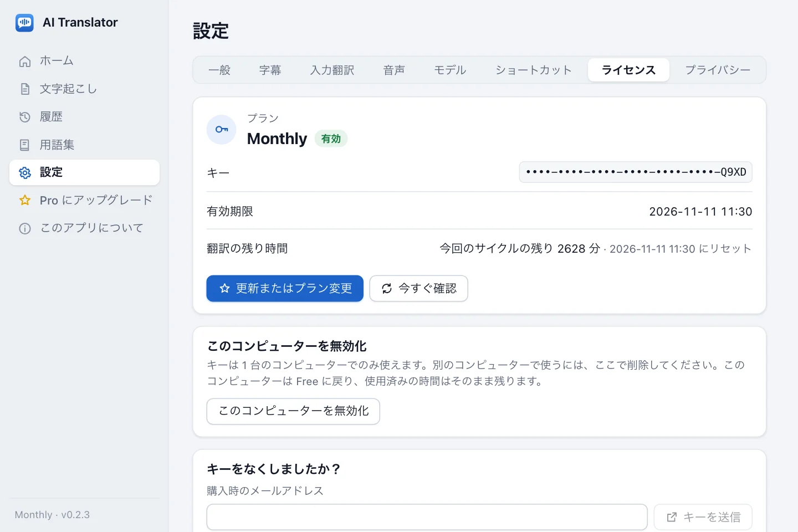The width and height of the screenshot is (798, 532).
Task: Open Pro にアップグレード in the sidebar
Action: [x=84, y=200]
